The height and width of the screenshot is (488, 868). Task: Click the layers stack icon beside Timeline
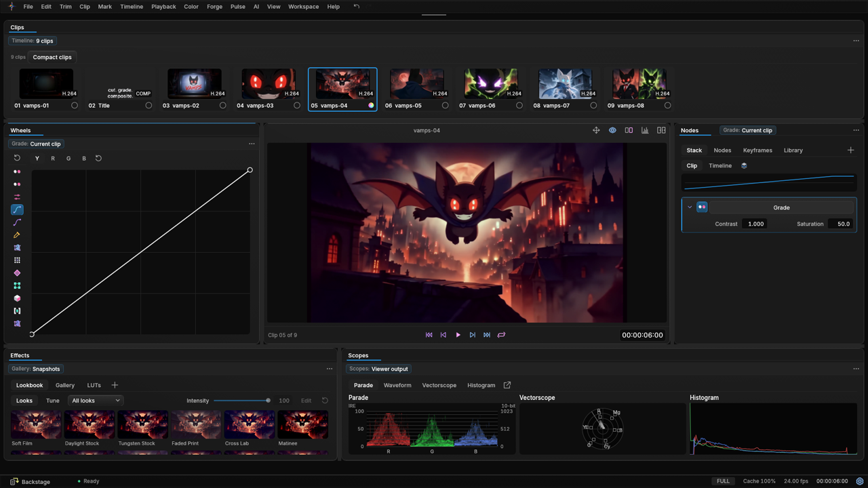(x=744, y=165)
